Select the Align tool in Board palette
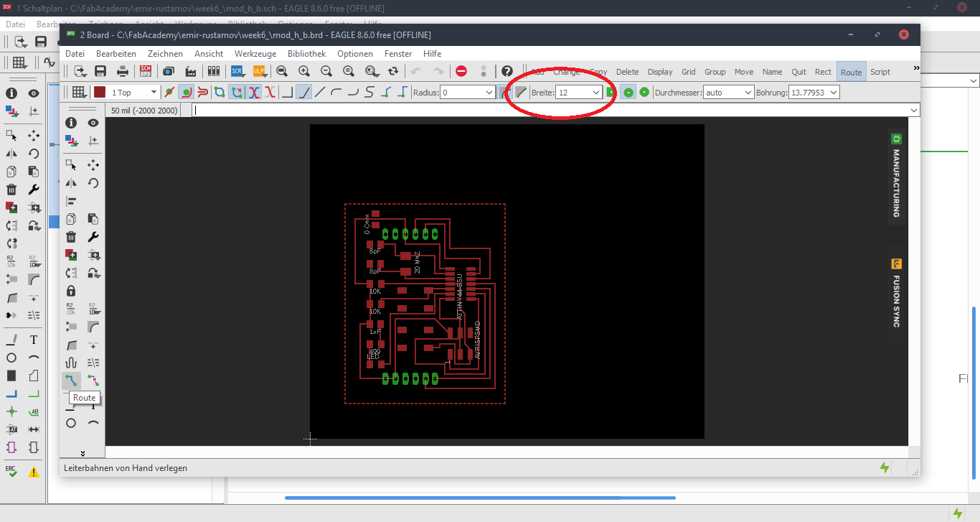Screen dimensions: 980x522 click(x=71, y=201)
